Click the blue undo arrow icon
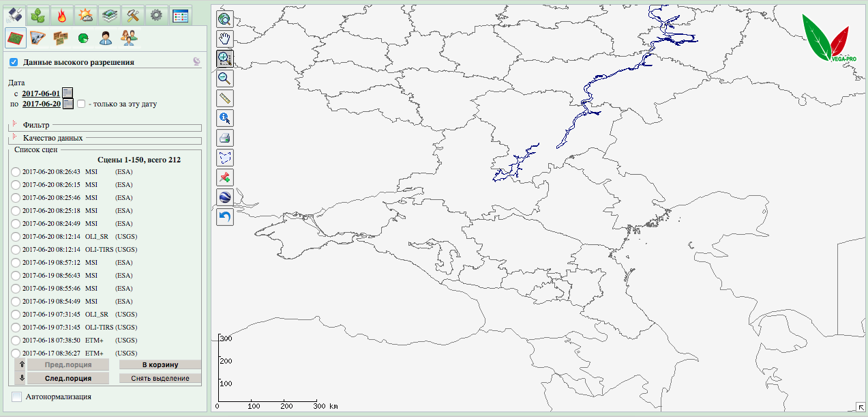This screenshot has width=868, height=417. click(225, 218)
